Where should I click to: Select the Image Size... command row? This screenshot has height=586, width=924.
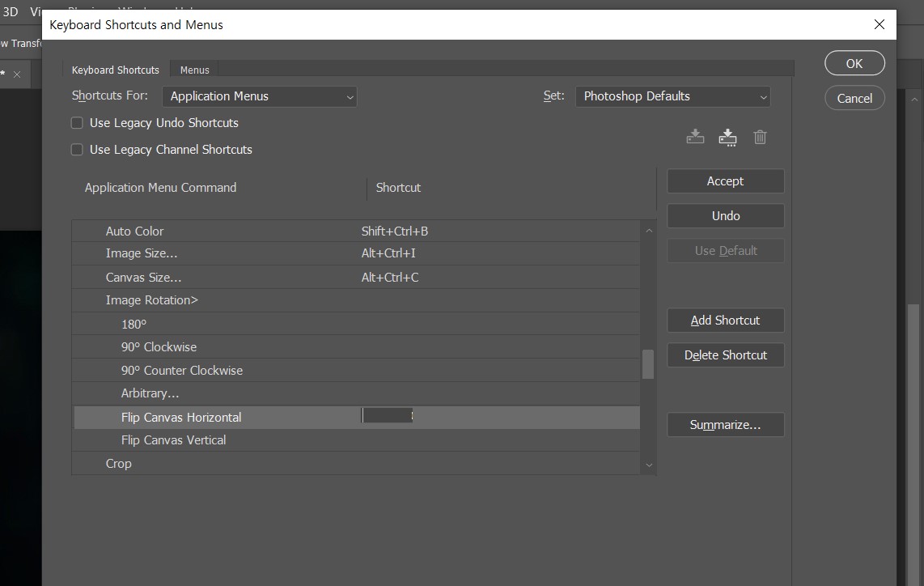coord(355,253)
